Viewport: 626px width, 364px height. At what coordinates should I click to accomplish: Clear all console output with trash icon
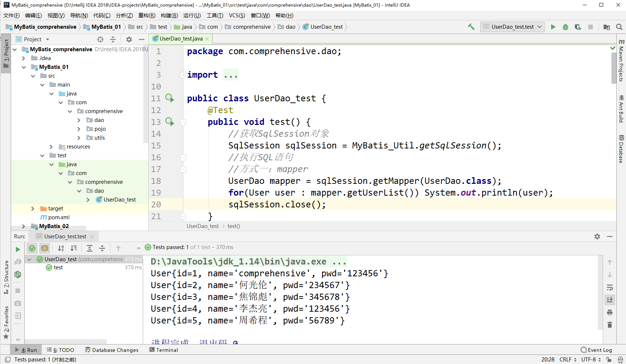point(610,325)
